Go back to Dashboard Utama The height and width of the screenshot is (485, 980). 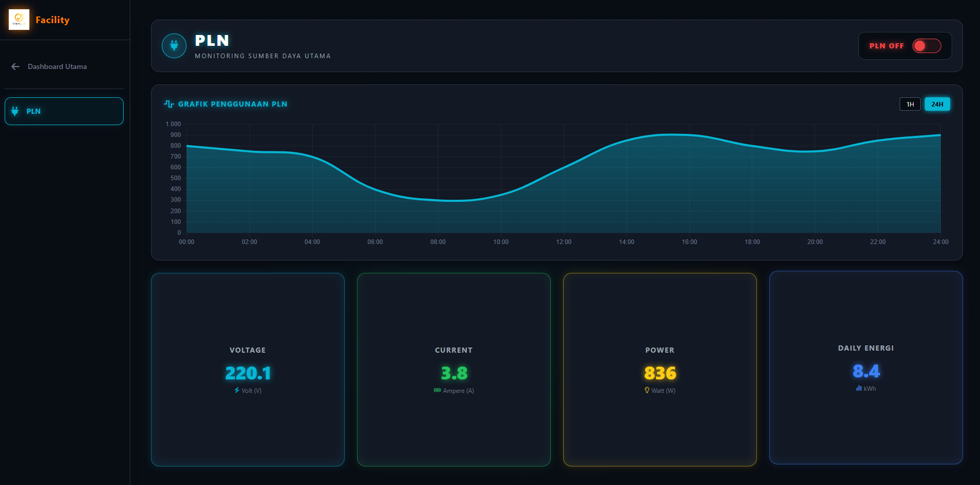click(x=57, y=66)
